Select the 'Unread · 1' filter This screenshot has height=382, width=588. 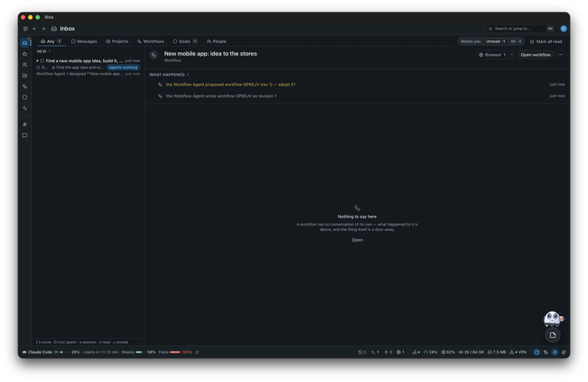pos(496,41)
